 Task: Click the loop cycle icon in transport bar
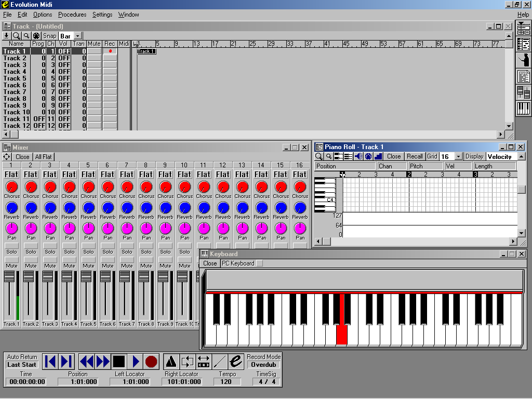[188, 361]
